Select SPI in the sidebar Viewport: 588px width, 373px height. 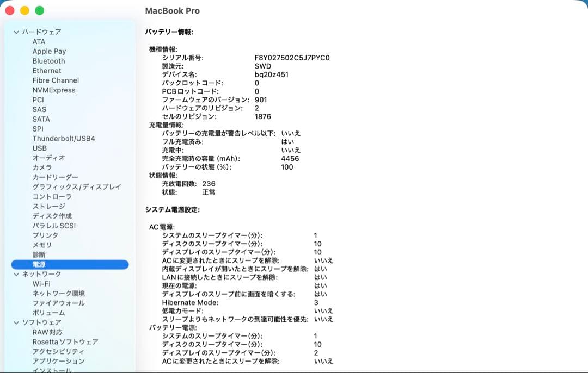38,129
